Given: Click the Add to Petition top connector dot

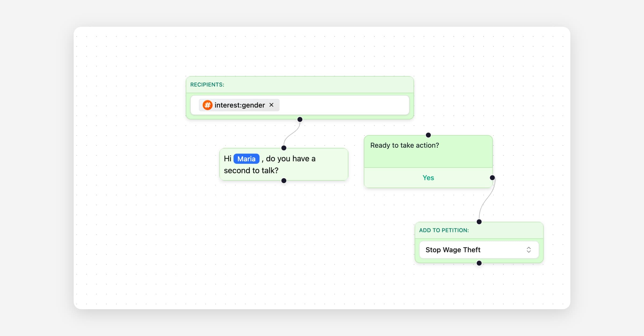Looking at the screenshot, I should click(x=479, y=222).
